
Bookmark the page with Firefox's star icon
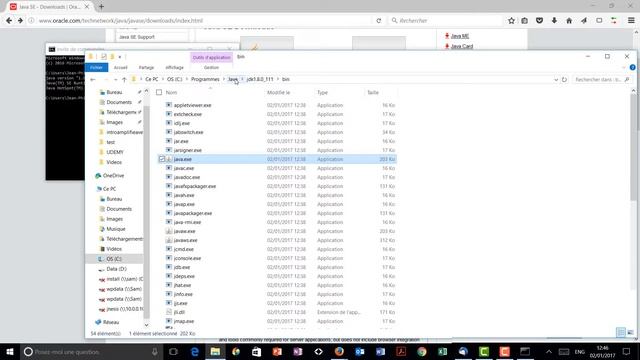[511, 20]
